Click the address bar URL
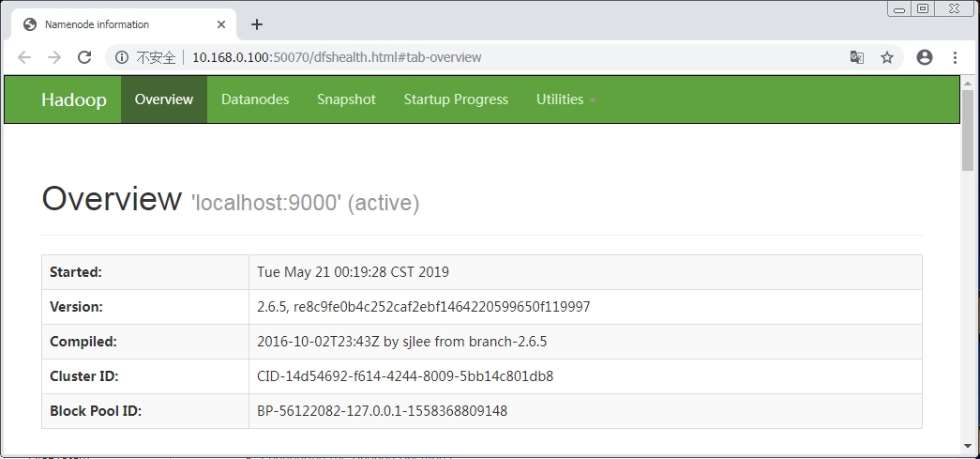Screen dimensions: 980x459 pos(337,57)
